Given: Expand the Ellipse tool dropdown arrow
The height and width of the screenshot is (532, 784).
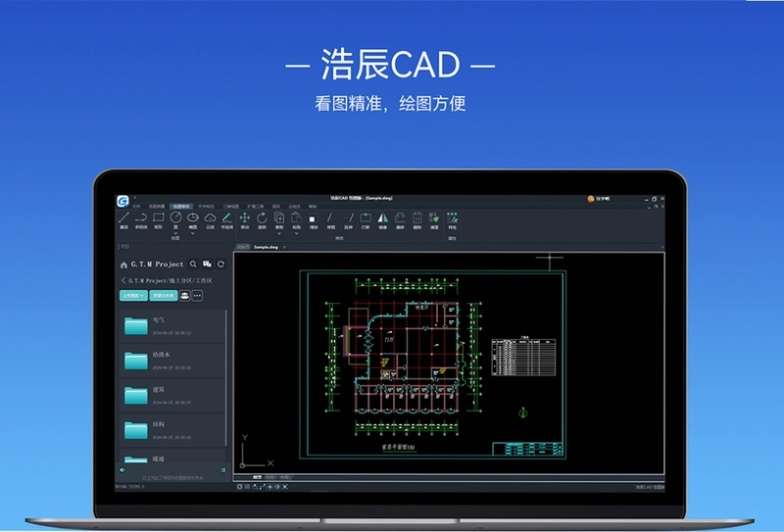Looking at the screenshot, I should tap(193, 233).
